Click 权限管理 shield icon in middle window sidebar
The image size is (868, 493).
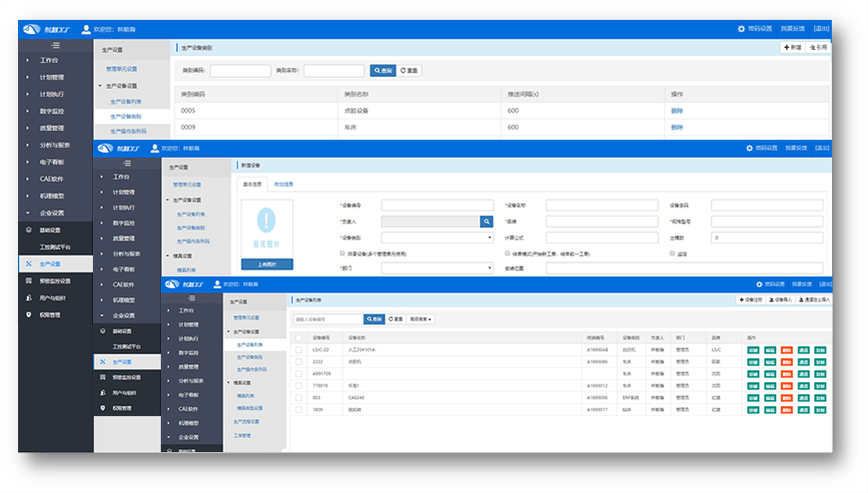[103, 408]
